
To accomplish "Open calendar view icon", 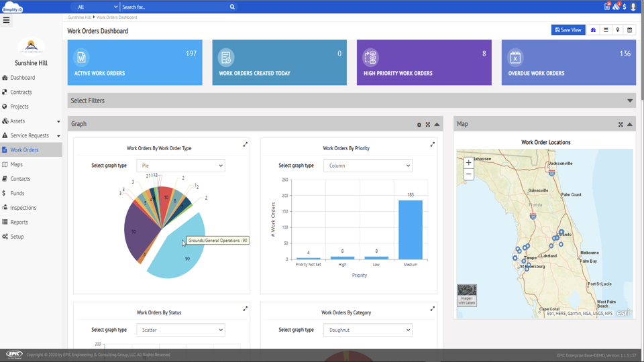I will [629, 30].
